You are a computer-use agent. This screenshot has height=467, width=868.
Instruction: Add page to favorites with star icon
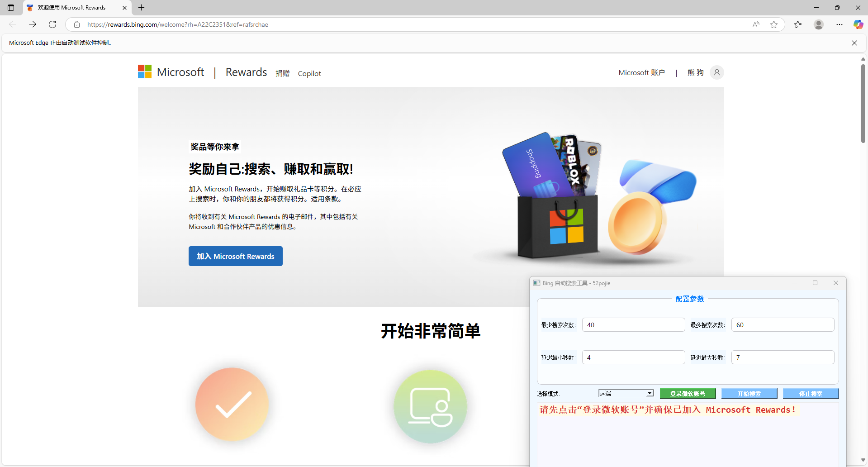click(774, 24)
